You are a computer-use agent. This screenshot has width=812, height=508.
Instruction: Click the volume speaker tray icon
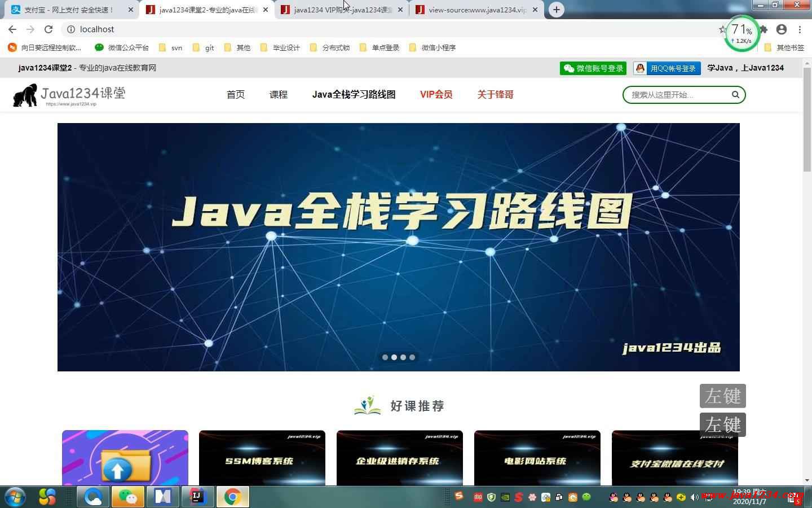point(695,497)
